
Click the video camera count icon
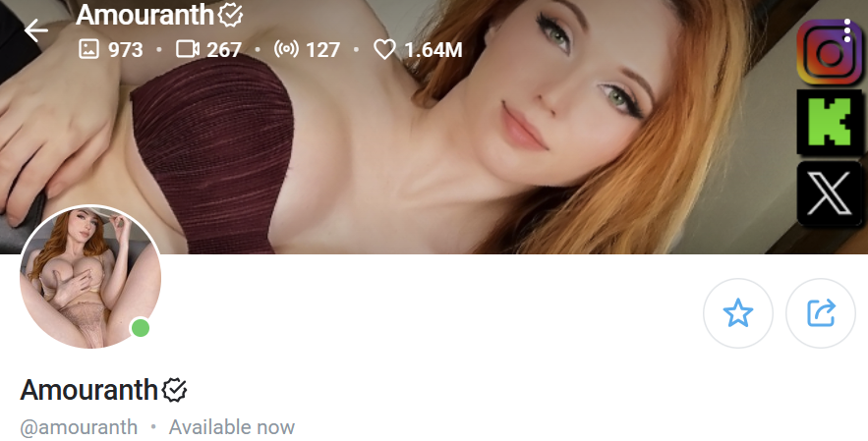188,49
